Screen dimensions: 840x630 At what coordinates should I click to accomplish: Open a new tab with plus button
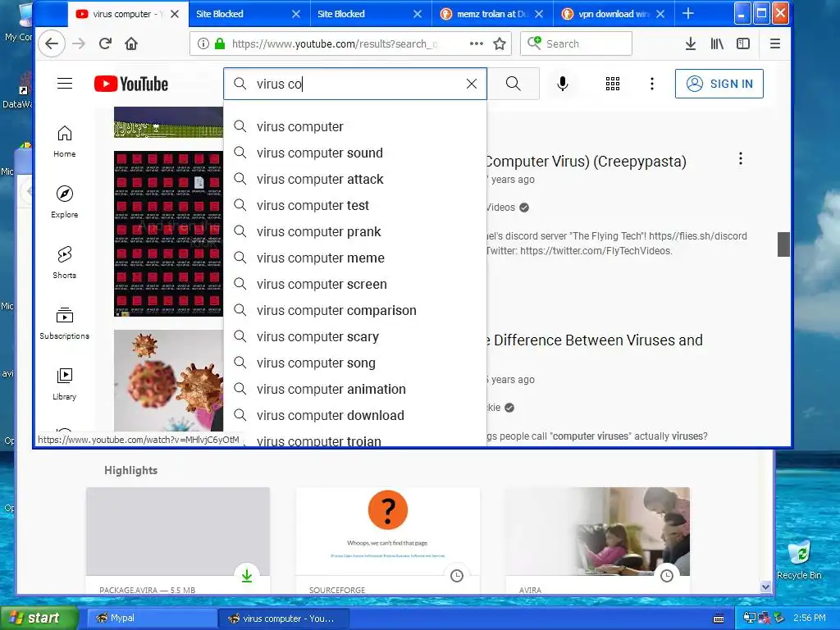[688, 14]
